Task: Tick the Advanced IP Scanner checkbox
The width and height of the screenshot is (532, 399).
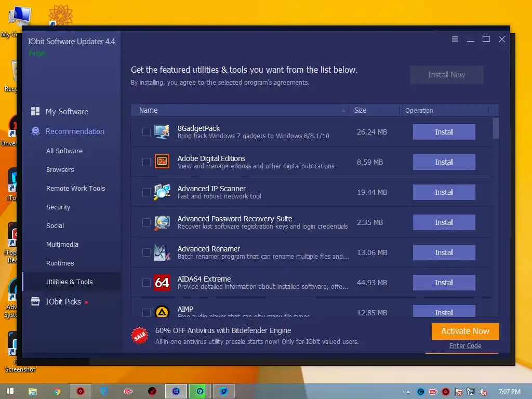Action: click(x=146, y=192)
